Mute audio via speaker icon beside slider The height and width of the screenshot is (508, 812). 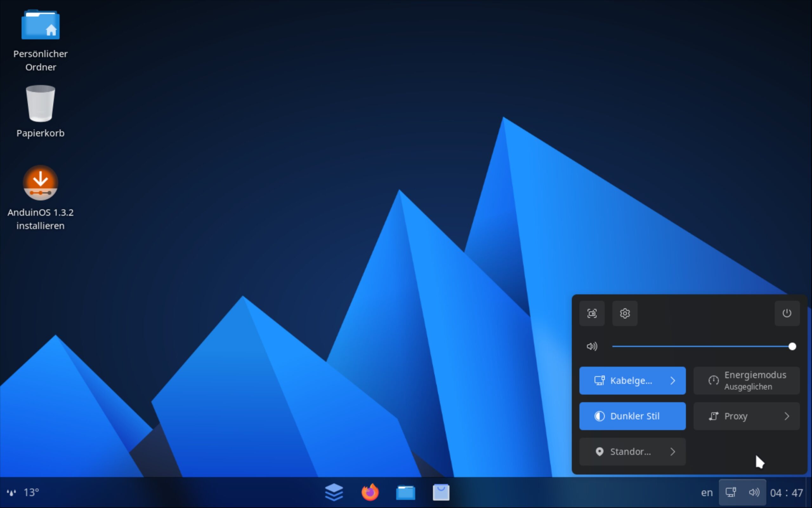tap(592, 346)
